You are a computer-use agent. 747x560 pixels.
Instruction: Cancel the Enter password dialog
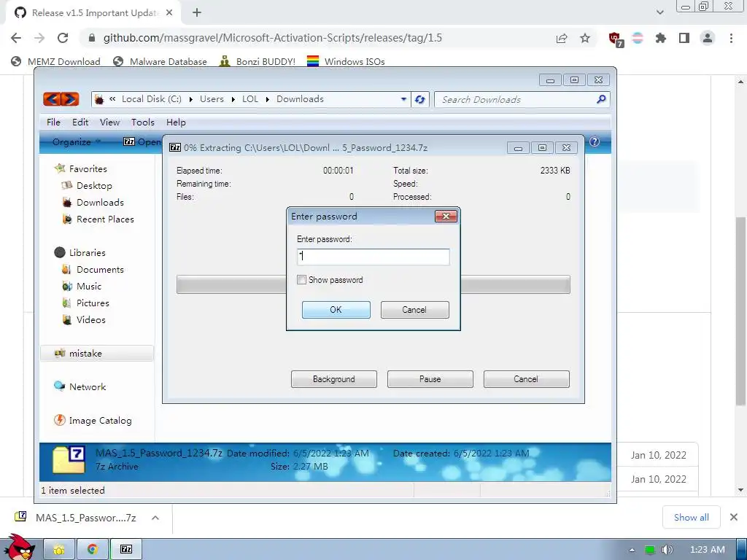(x=414, y=309)
